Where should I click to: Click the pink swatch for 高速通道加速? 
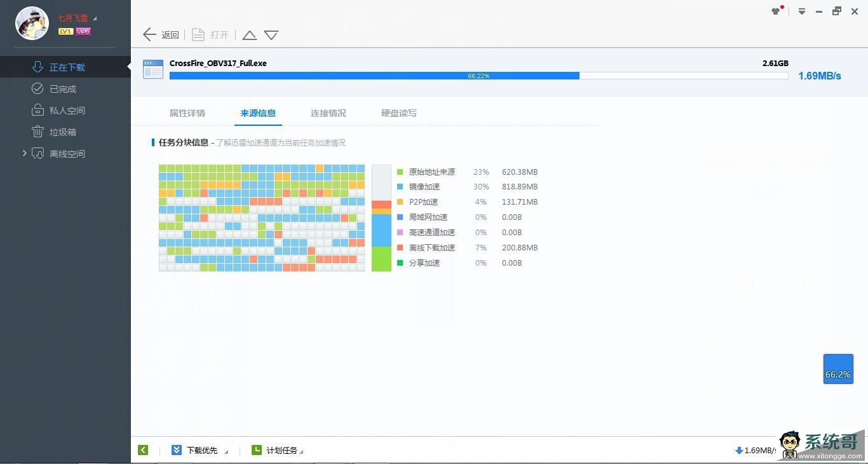[400, 233]
